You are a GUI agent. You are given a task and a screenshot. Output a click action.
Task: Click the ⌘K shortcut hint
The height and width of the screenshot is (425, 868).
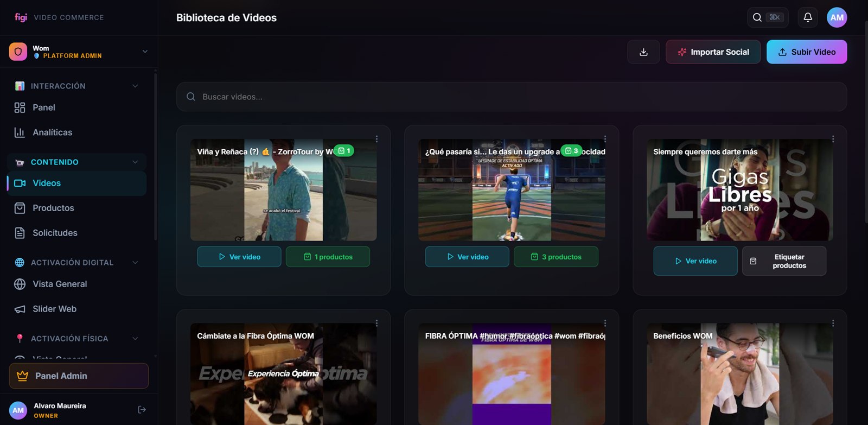click(x=775, y=17)
